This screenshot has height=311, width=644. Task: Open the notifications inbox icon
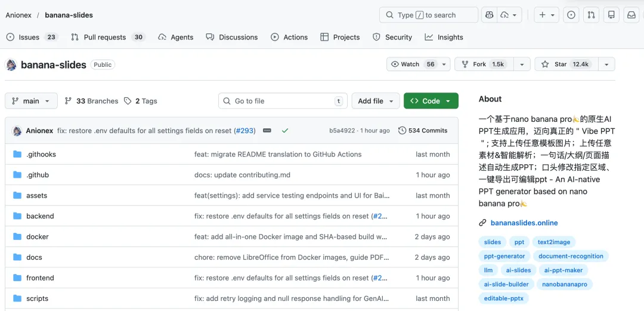click(631, 15)
